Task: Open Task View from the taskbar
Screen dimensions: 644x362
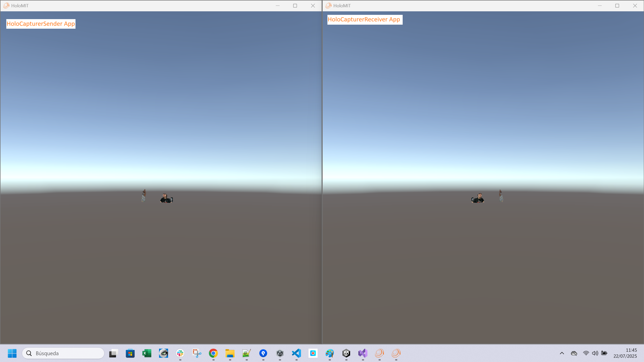Action: coord(113,353)
